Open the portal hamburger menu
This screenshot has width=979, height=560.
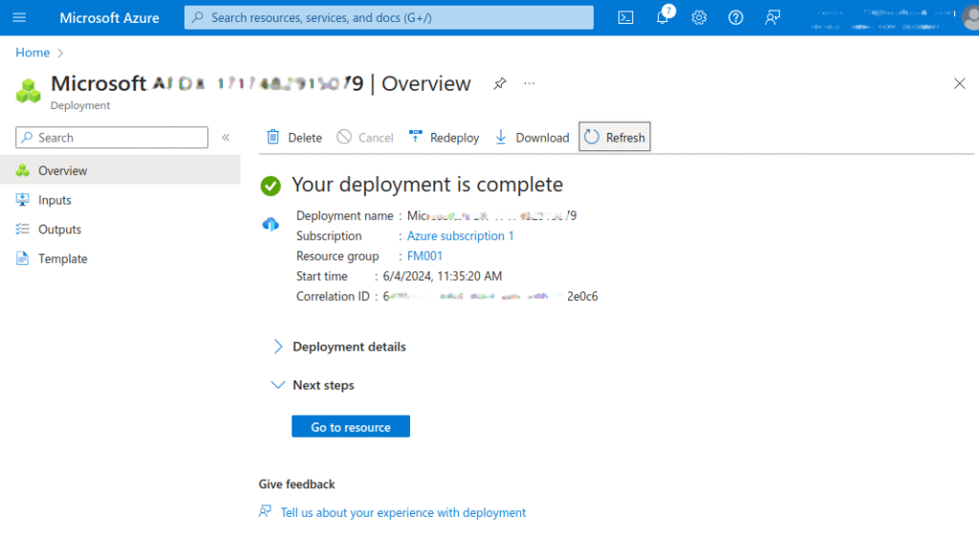[x=19, y=17]
